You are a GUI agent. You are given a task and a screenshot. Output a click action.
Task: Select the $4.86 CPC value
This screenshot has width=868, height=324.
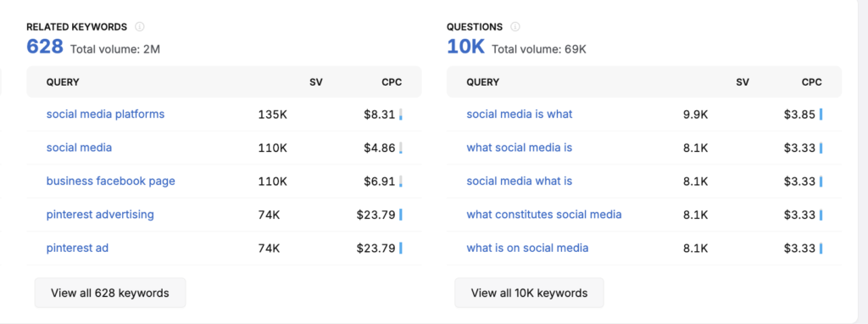379,148
